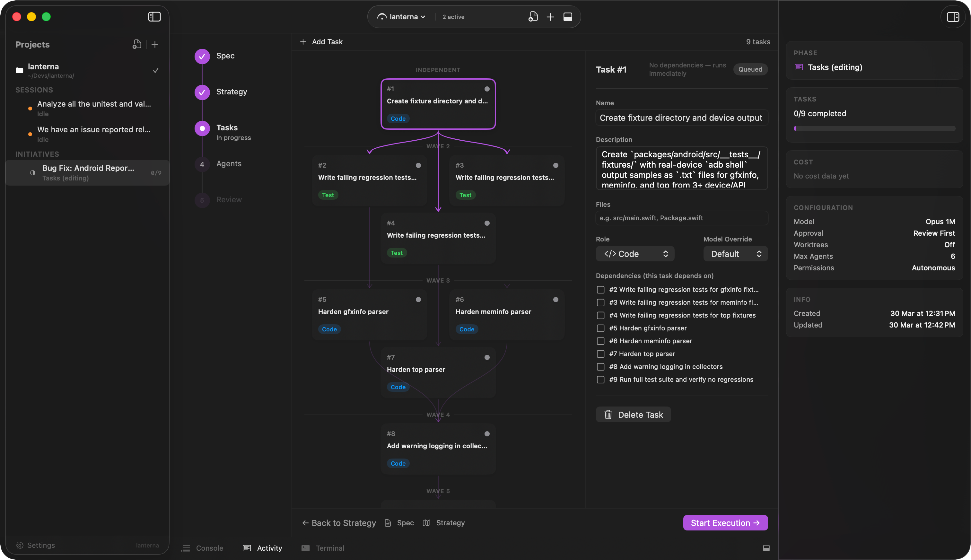
Task: Select task card #4 Write failing regression tests
Action: (x=438, y=238)
